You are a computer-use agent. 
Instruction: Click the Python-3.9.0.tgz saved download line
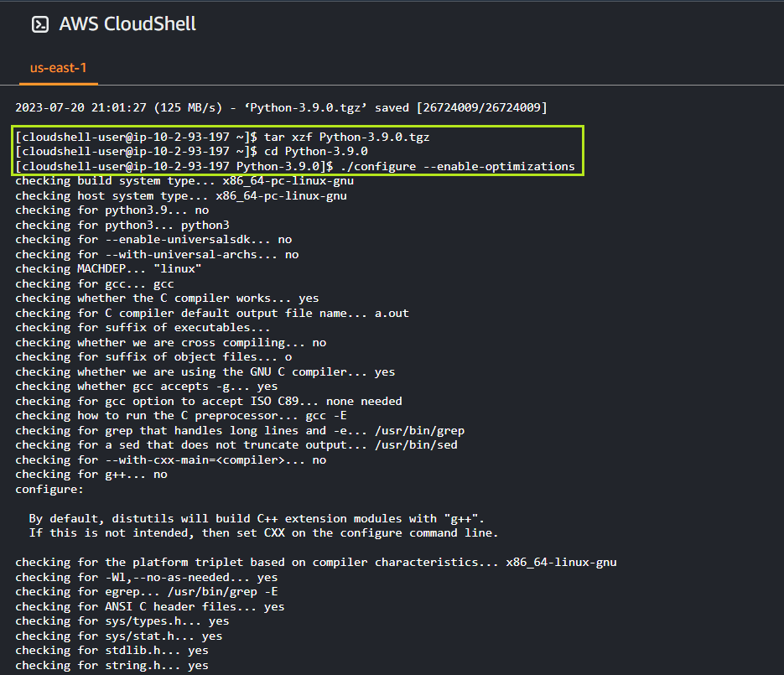[x=281, y=107]
